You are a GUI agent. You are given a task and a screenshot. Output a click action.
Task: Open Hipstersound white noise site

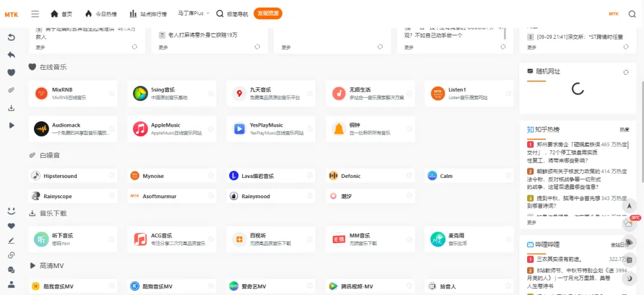pos(73,176)
